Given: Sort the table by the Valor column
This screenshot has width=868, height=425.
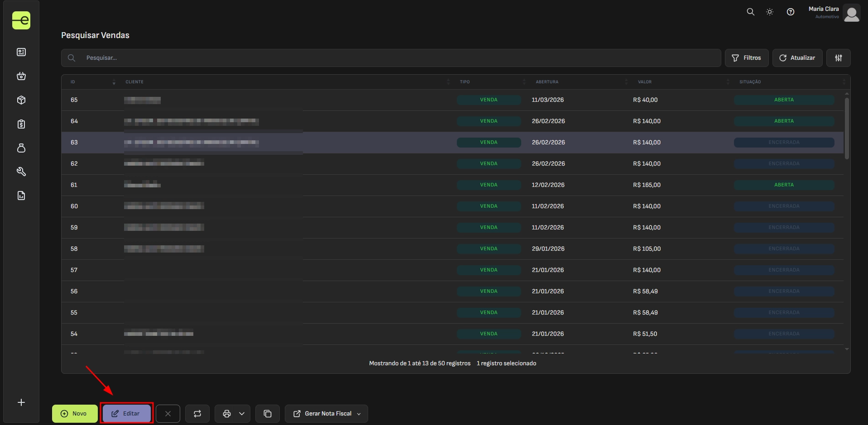Looking at the screenshot, I should pos(644,82).
